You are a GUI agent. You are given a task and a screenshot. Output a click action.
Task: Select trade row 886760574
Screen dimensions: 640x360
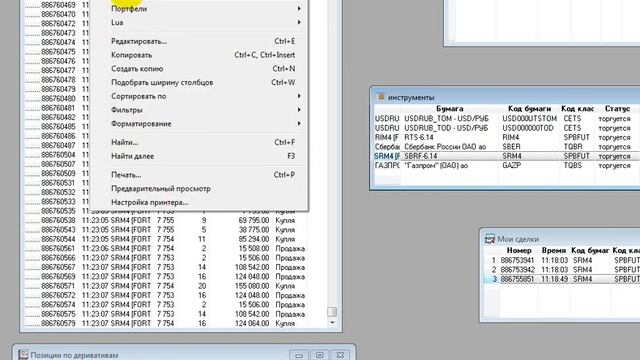tap(165, 305)
